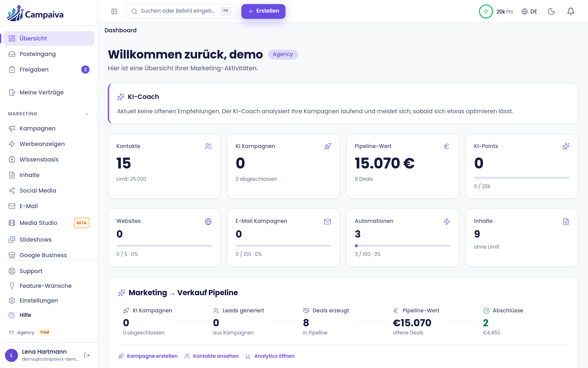The height and width of the screenshot is (368, 588).
Task: Click the lightning icon in the Automationen card
Action: 447,221
